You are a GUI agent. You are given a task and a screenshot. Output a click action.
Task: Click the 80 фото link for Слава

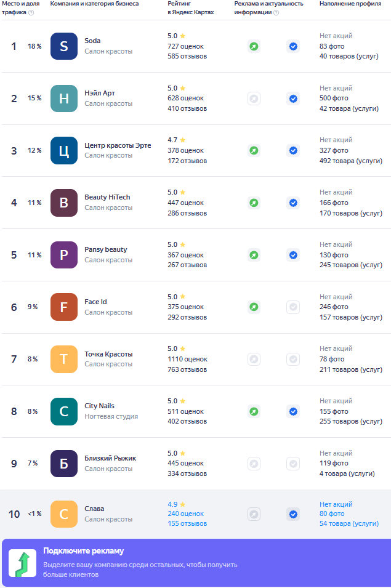pyautogui.click(x=332, y=513)
